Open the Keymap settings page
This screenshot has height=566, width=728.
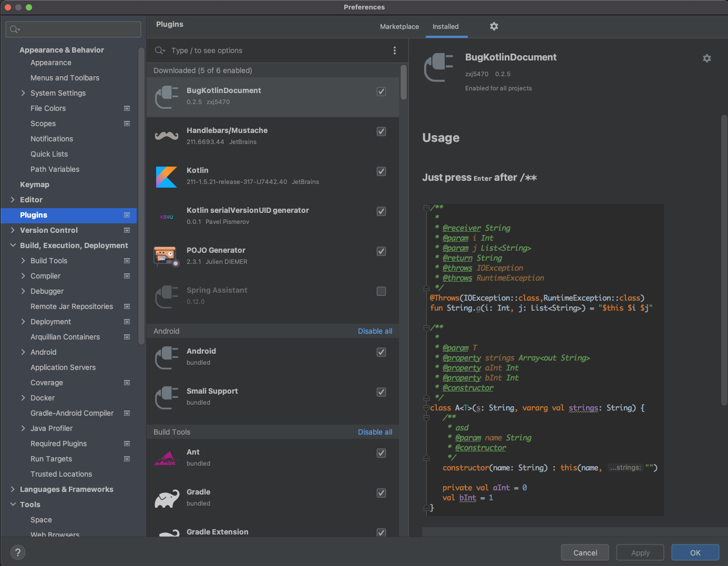(x=35, y=184)
